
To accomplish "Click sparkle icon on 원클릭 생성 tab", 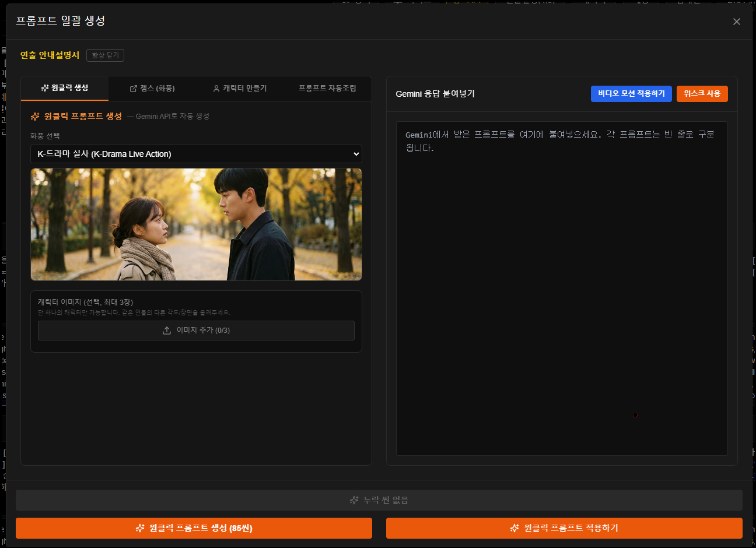I will click(45, 88).
